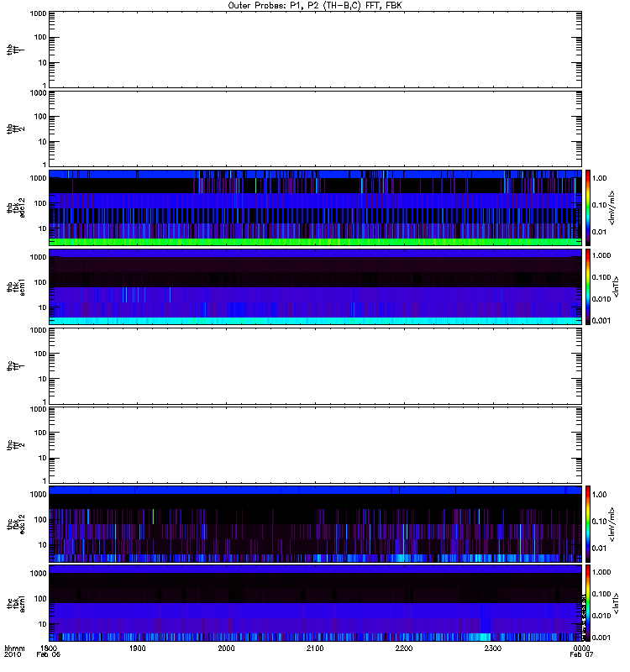Screen dimensions: 630x672
Task: Click the '0.10' tick on thc edc12 color bar
Action: point(600,522)
